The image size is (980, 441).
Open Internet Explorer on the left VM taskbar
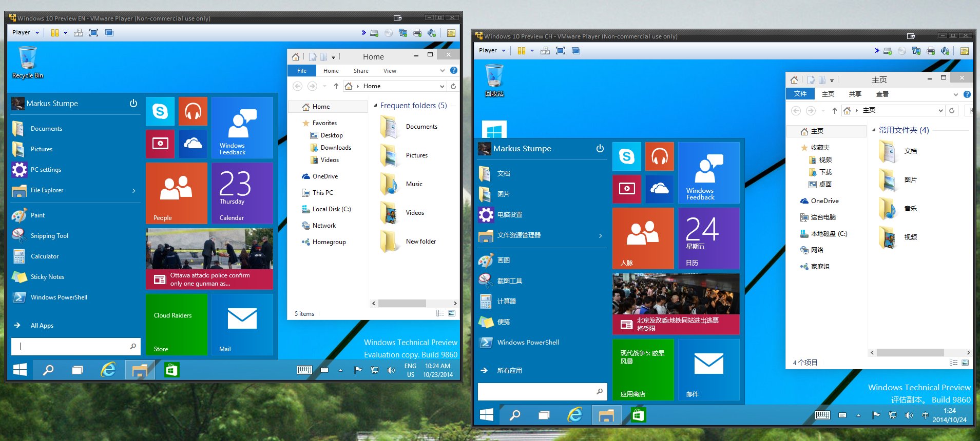108,370
